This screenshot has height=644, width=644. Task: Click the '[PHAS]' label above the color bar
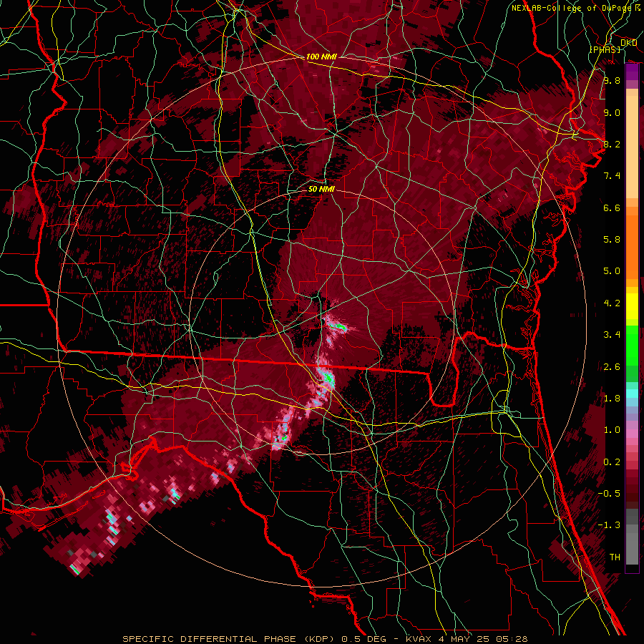tap(605, 49)
